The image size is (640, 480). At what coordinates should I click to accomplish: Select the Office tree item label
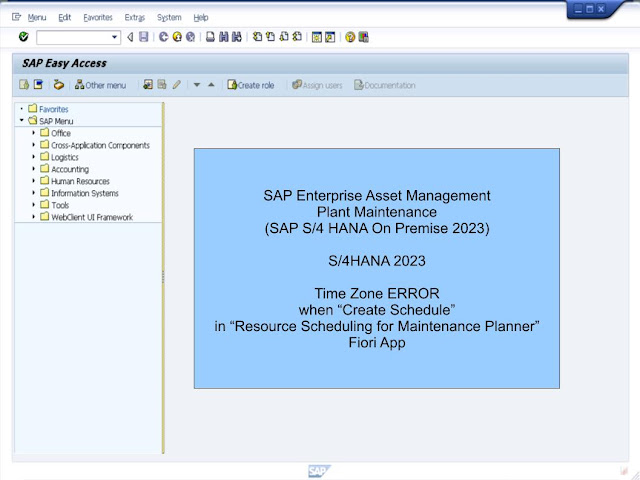61,133
